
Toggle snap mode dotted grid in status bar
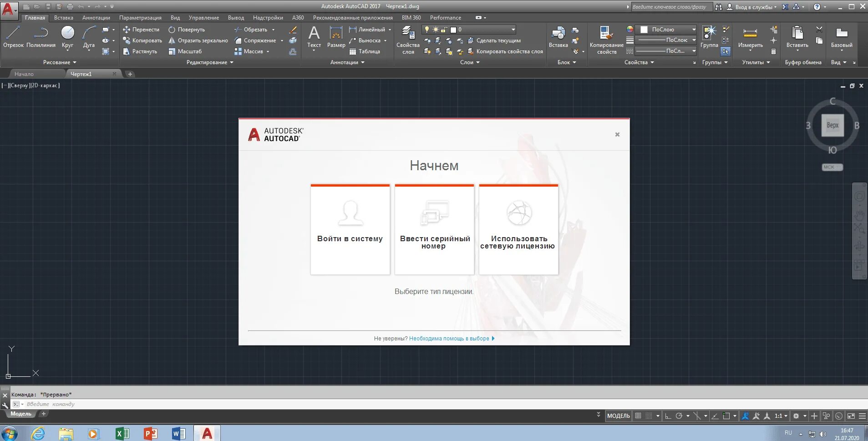(x=649, y=416)
